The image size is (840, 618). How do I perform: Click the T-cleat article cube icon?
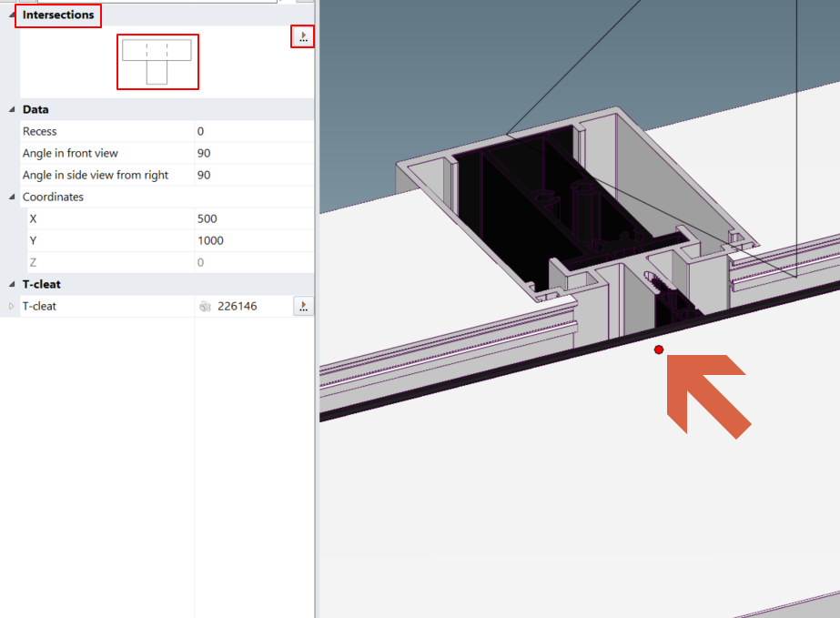coord(206,307)
